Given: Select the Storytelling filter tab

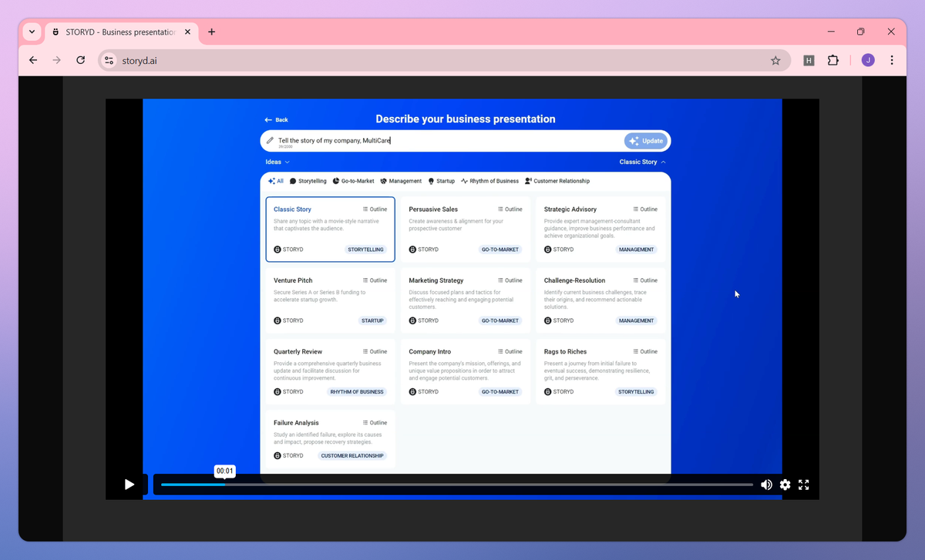Looking at the screenshot, I should (x=308, y=181).
